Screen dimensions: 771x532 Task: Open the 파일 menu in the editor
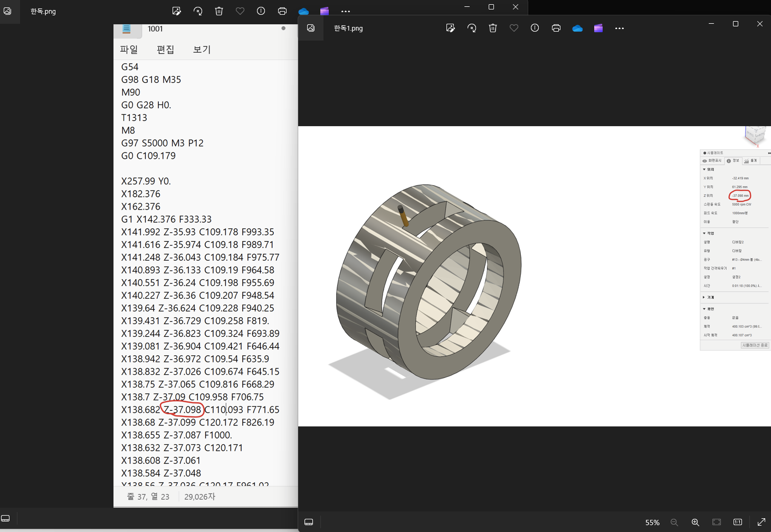pos(129,50)
